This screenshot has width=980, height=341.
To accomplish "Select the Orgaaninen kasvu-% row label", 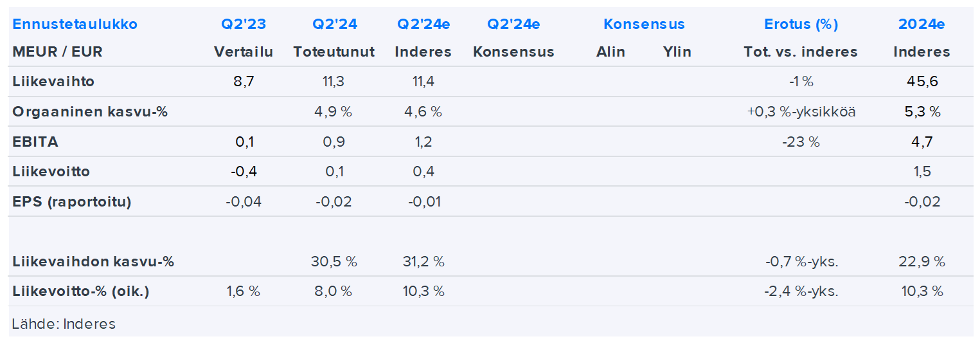I will 90,111.
